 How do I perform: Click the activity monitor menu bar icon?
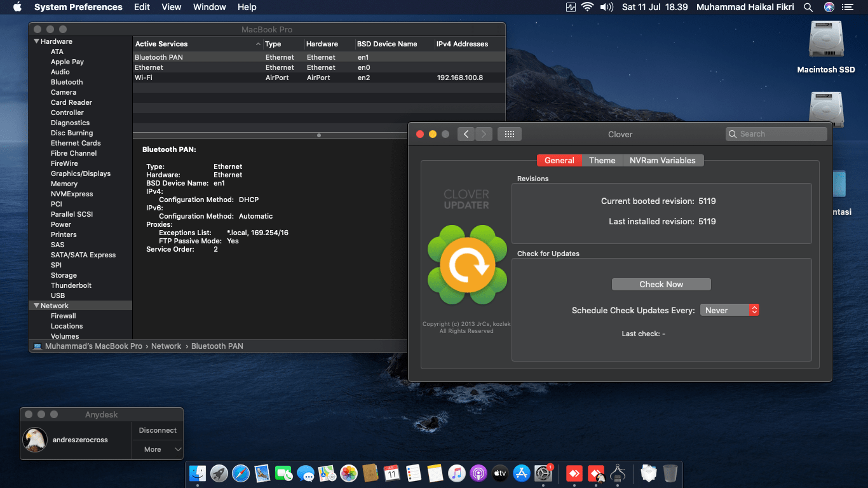tap(571, 7)
